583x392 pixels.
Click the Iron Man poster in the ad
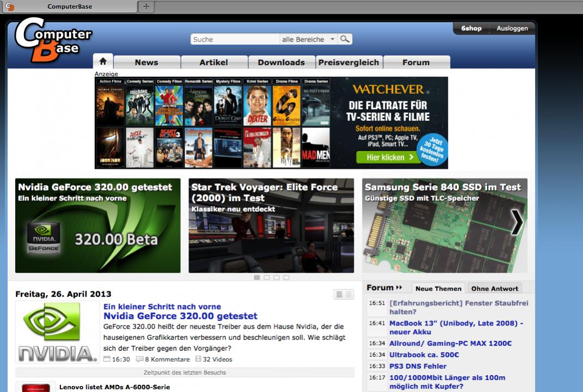point(110,148)
